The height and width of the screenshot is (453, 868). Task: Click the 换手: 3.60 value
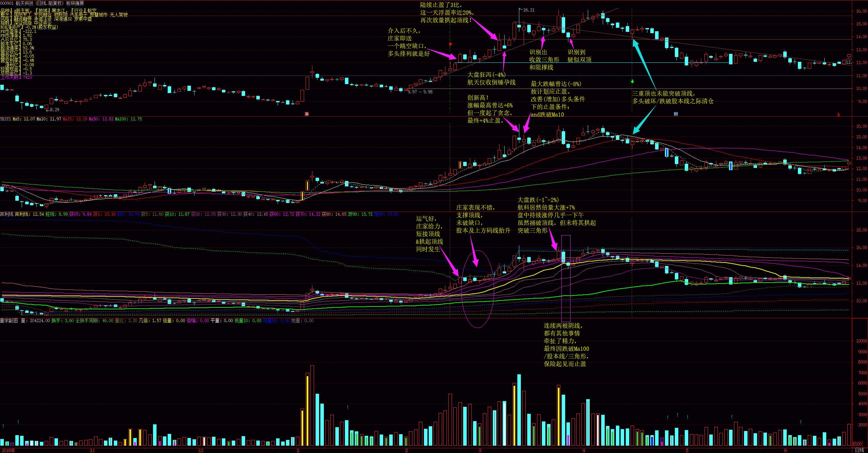tap(63, 321)
